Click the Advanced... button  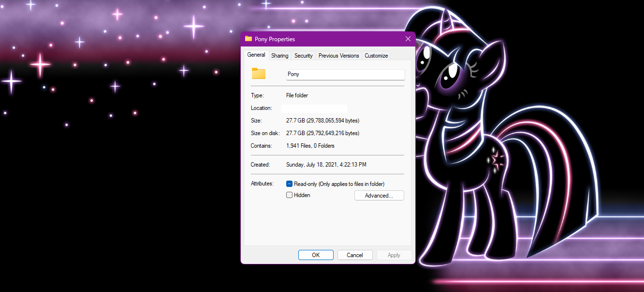click(379, 196)
